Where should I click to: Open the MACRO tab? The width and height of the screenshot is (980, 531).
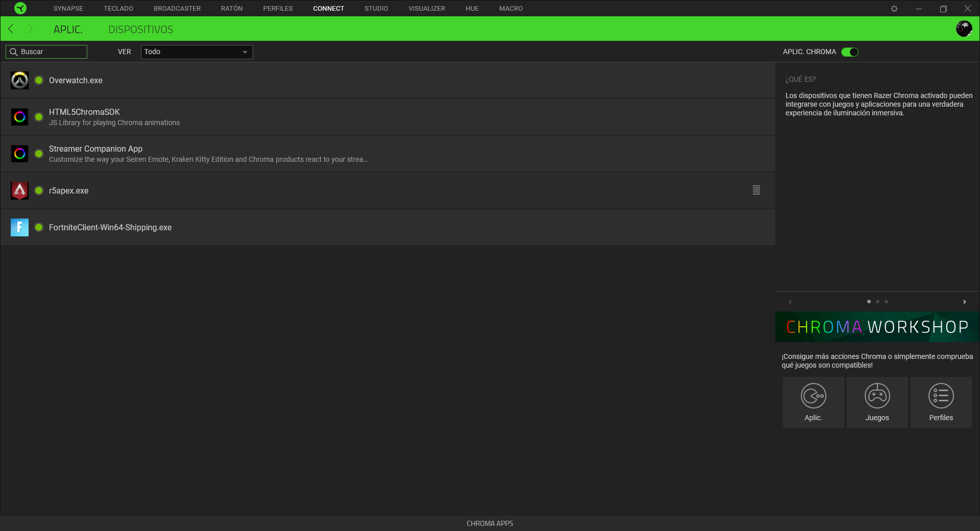(x=511, y=9)
